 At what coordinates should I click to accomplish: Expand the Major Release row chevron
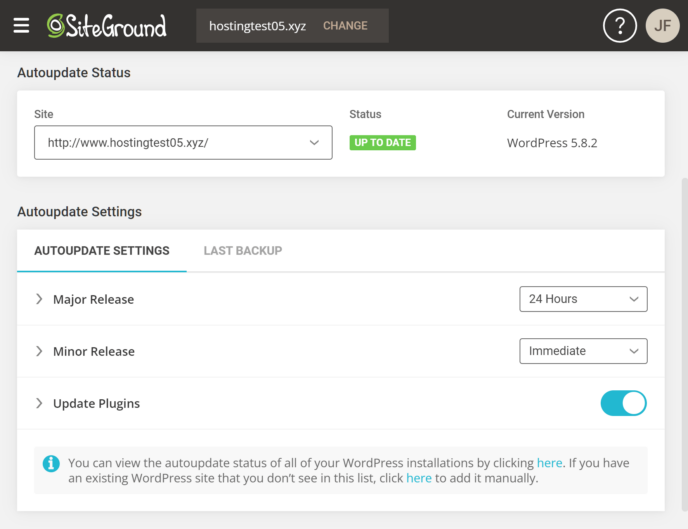(x=39, y=299)
